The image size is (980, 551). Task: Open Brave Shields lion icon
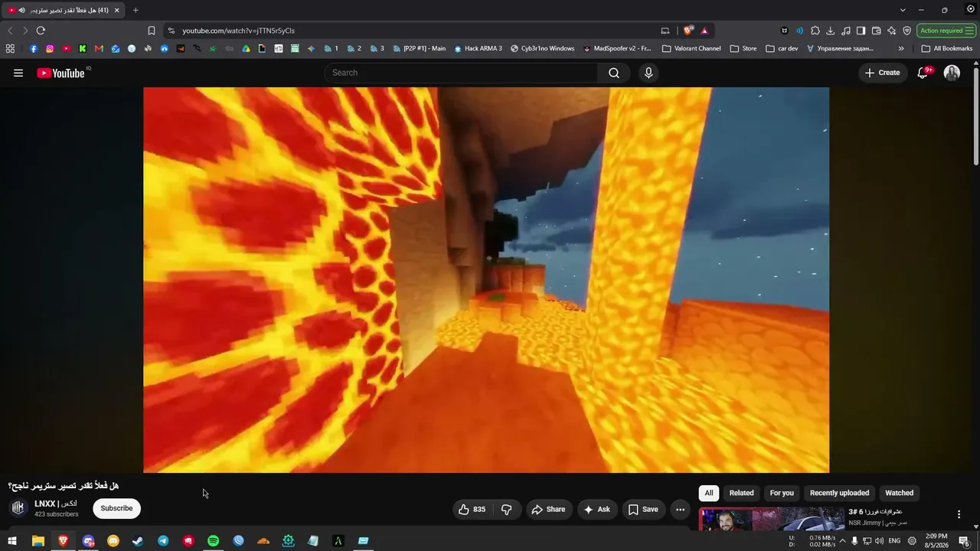[x=688, y=31]
